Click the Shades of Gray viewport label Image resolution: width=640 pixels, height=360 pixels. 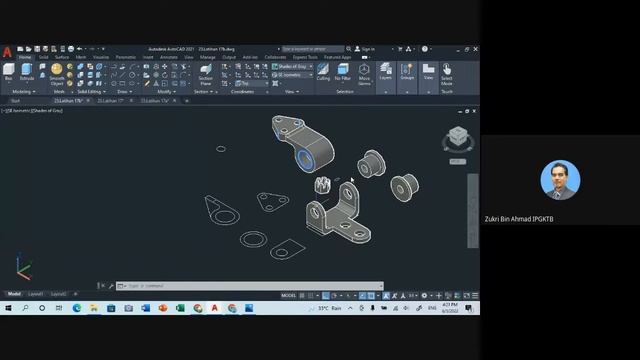47,111
